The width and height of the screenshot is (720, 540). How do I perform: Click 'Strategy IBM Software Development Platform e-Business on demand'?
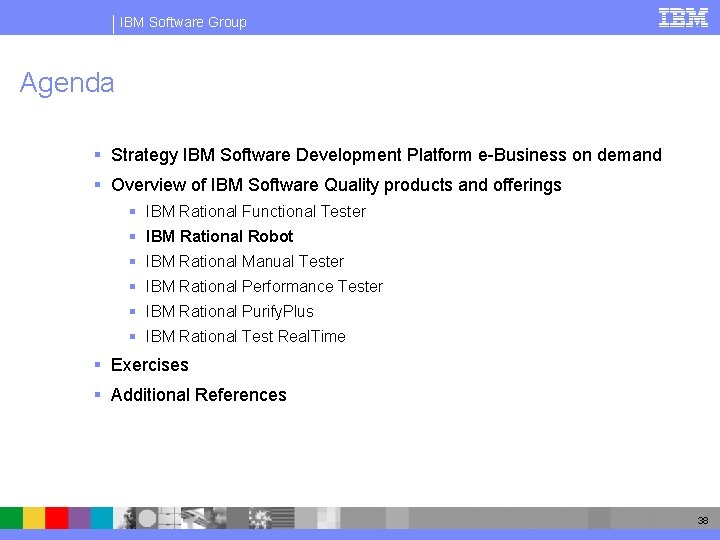pyautogui.click(x=386, y=155)
